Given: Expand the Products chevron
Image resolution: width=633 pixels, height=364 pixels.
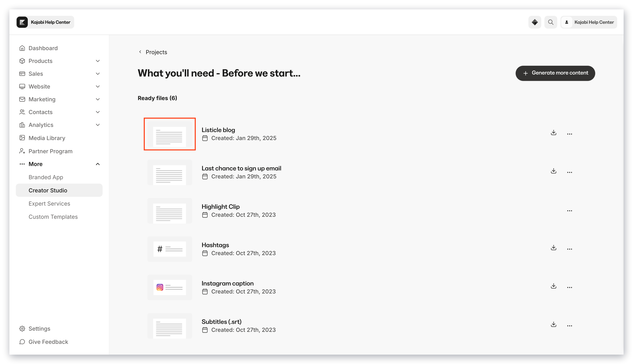Looking at the screenshot, I should (x=98, y=61).
